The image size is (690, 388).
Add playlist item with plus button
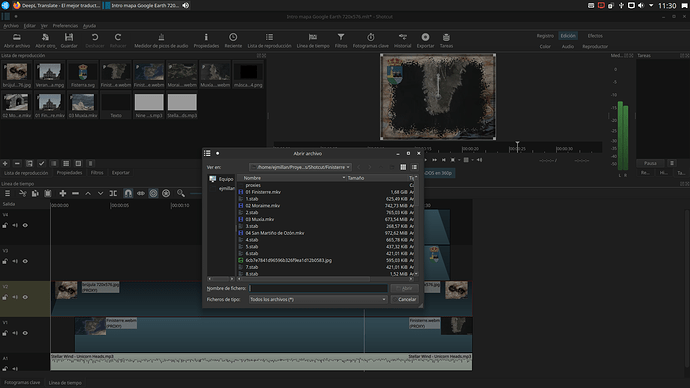tap(5, 163)
